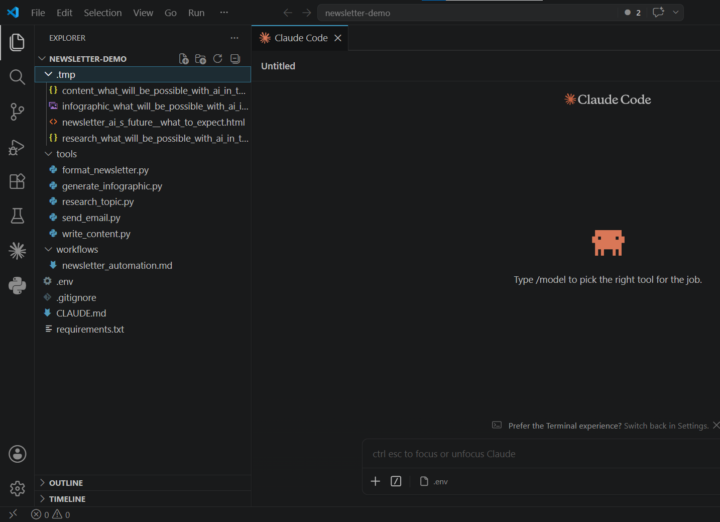This screenshot has height=522, width=720.
Task: Click the New Folder icon in Explorer
Action: [200, 59]
